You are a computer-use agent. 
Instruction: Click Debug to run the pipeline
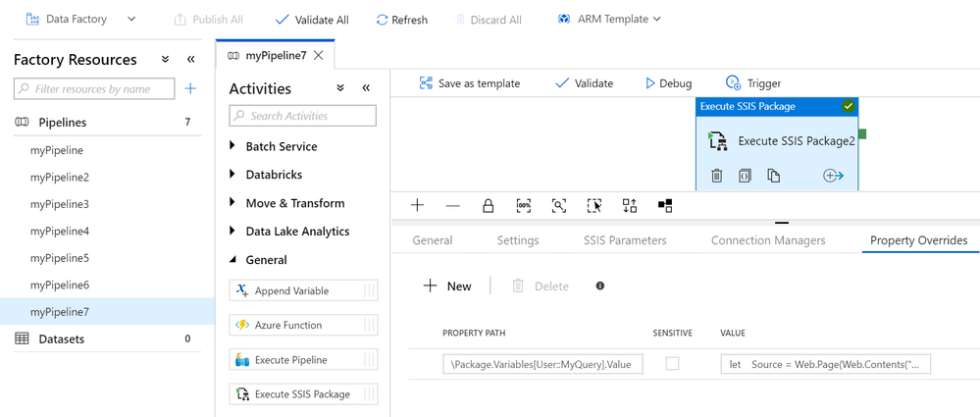669,83
